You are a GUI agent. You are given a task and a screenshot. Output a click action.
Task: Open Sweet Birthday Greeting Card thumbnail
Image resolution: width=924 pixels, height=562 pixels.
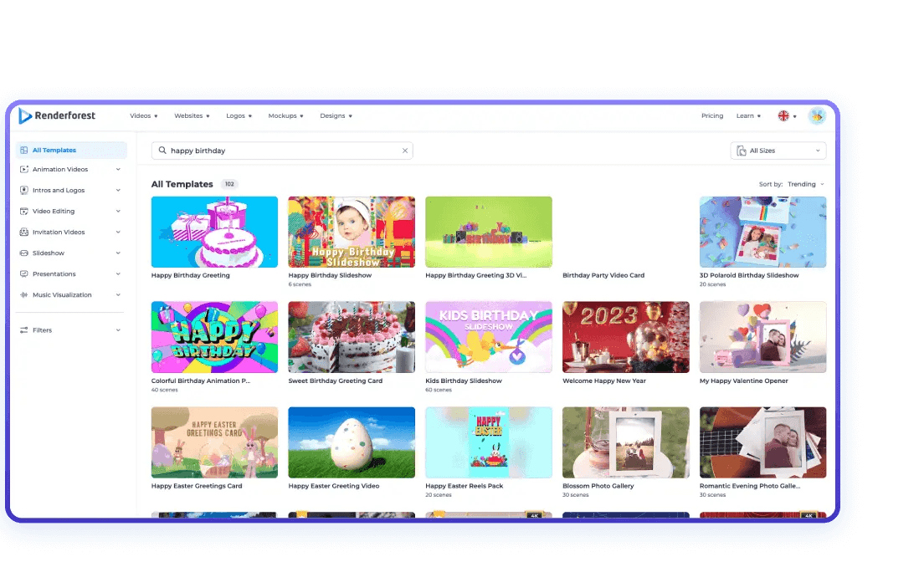pyautogui.click(x=352, y=337)
